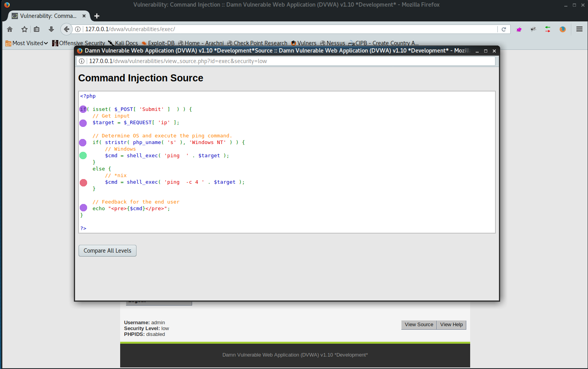The width and height of the screenshot is (588, 369).
Task: Click the <?php opening tag text
Action: (x=88, y=96)
